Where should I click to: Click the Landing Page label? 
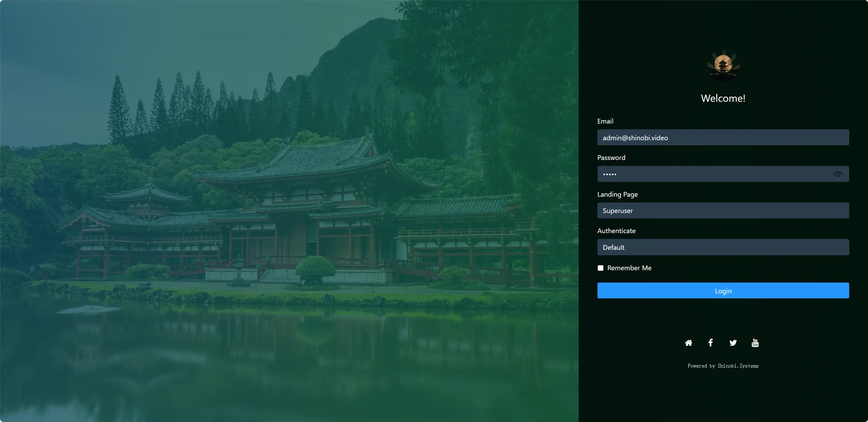(617, 194)
